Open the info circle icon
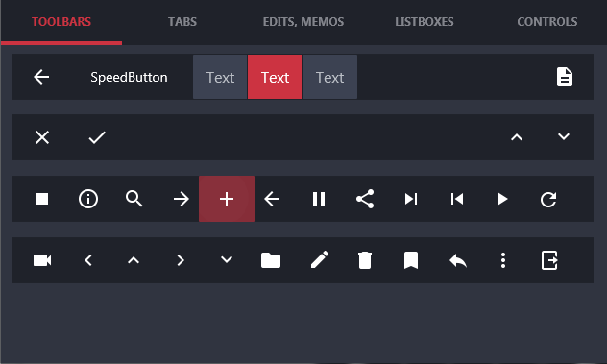Screen dimensions: 607x364 coord(88,199)
